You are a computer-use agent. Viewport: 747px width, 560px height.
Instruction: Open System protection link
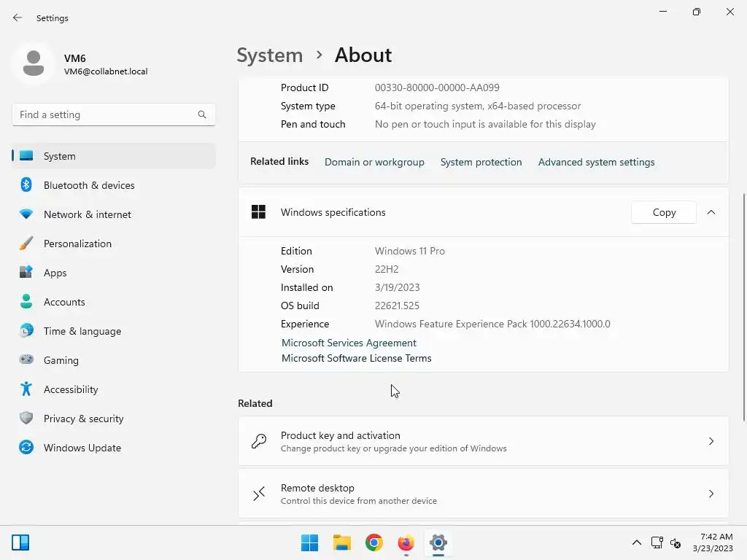pos(481,162)
